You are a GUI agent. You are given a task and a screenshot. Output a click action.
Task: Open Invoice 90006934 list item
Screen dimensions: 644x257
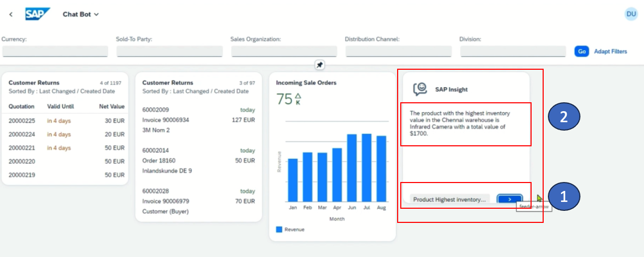[x=165, y=120]
